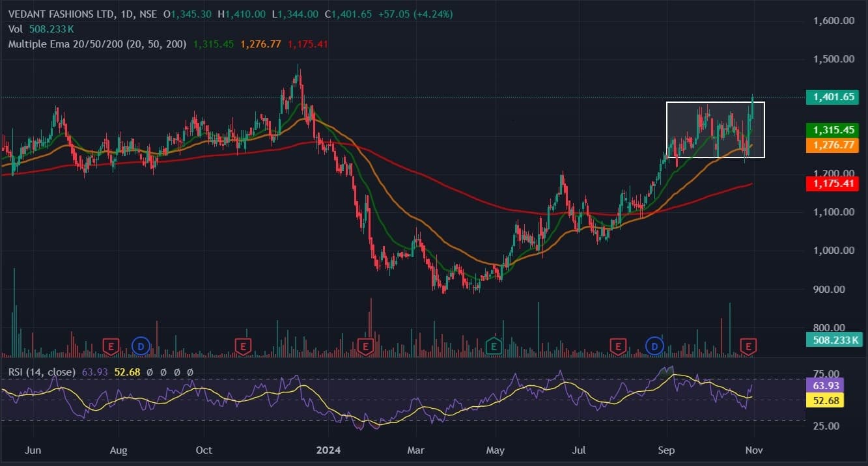Select the teal earnings marker near May
868x466 pixels.
[x=494, y=346]
